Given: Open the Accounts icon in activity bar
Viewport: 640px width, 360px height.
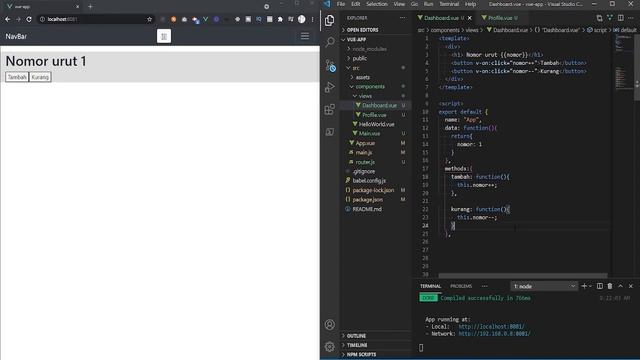Looking at the screenshot, I should click(330, 324).
